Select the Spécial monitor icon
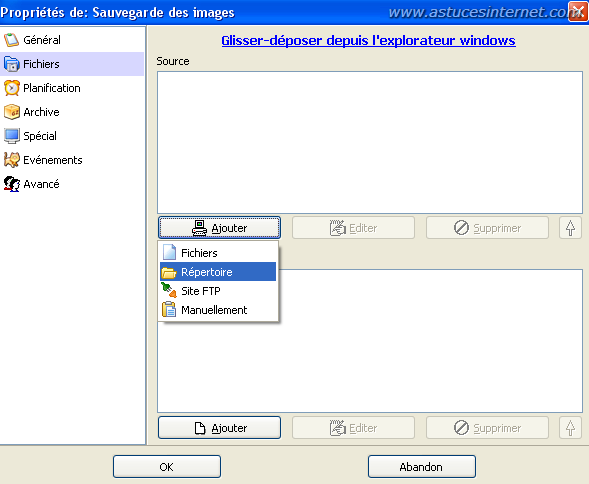This screenshot has height=484, width=589. point(11,136)
